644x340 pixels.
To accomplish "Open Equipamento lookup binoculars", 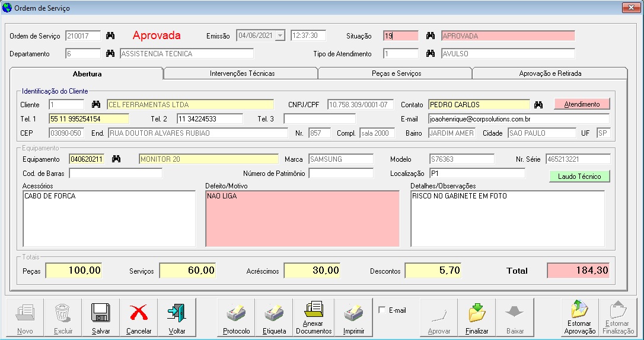I will [x=117, y=159].
